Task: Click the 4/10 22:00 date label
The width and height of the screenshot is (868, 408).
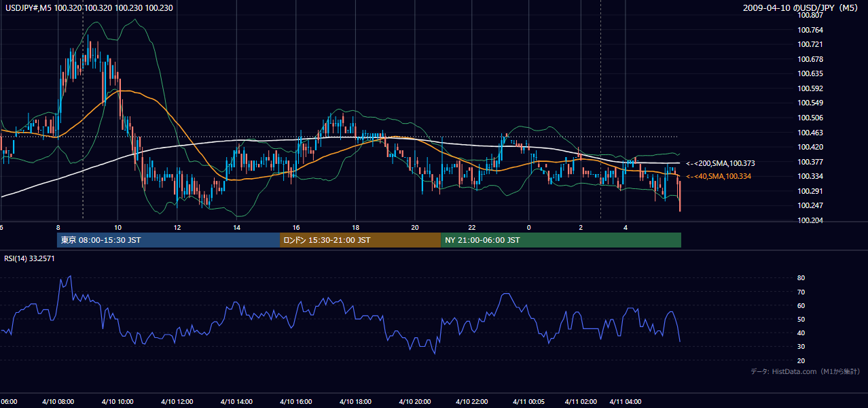Action: point(472,401)
